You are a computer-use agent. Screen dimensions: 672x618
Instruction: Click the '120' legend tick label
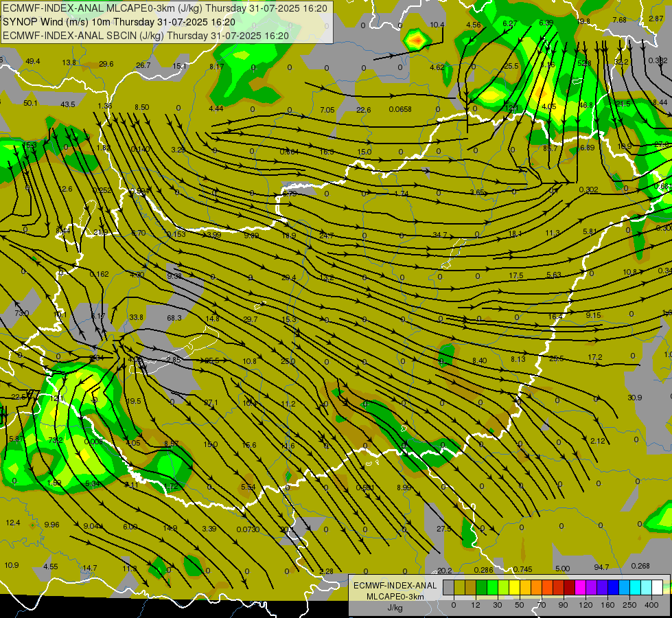[586, 605]
